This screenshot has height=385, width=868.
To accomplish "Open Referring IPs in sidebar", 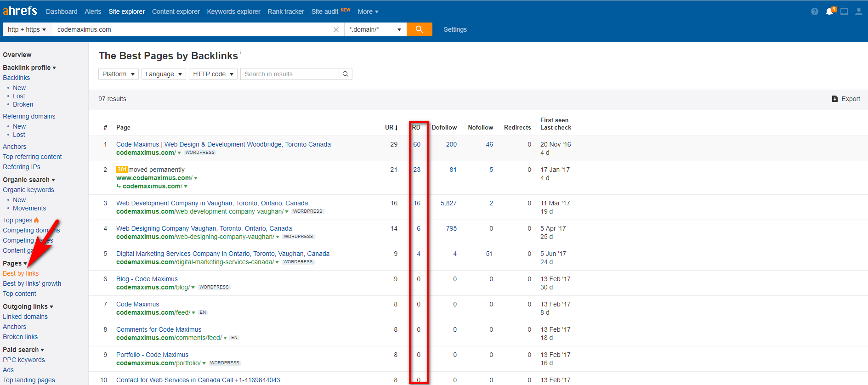I will pyautogui.click(x=22, y=167).
